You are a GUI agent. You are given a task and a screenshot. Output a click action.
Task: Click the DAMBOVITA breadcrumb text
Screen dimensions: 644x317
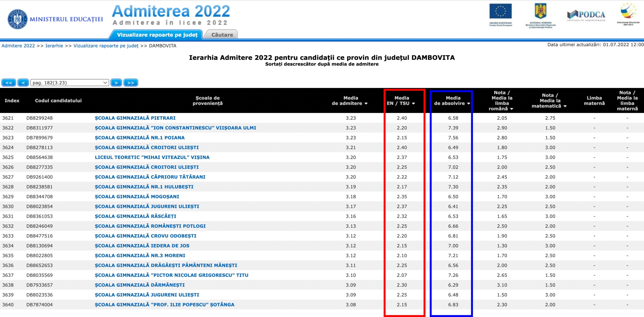(x=163, y=46)
